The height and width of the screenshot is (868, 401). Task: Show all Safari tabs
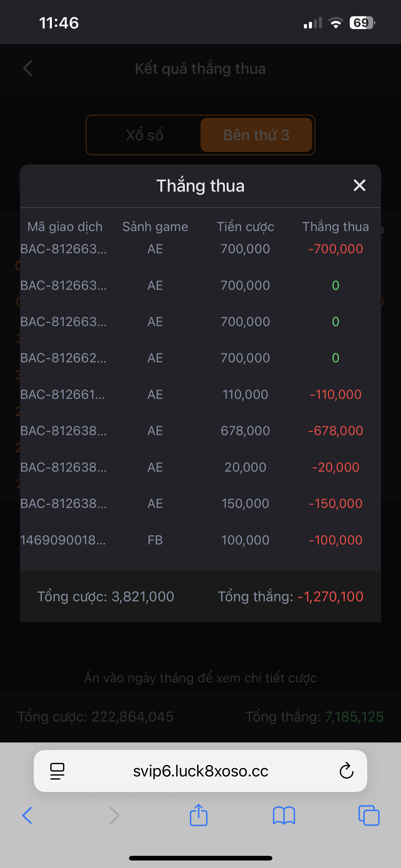[x=369, y=816]
